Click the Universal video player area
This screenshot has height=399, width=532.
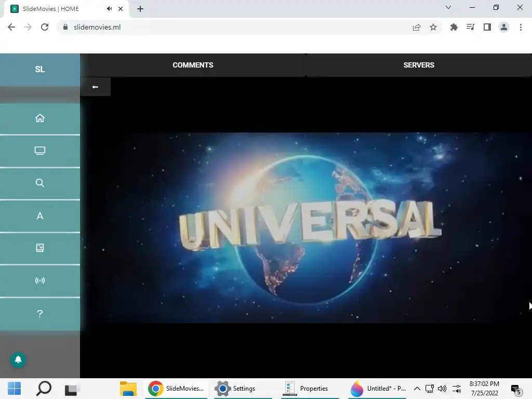306,228
